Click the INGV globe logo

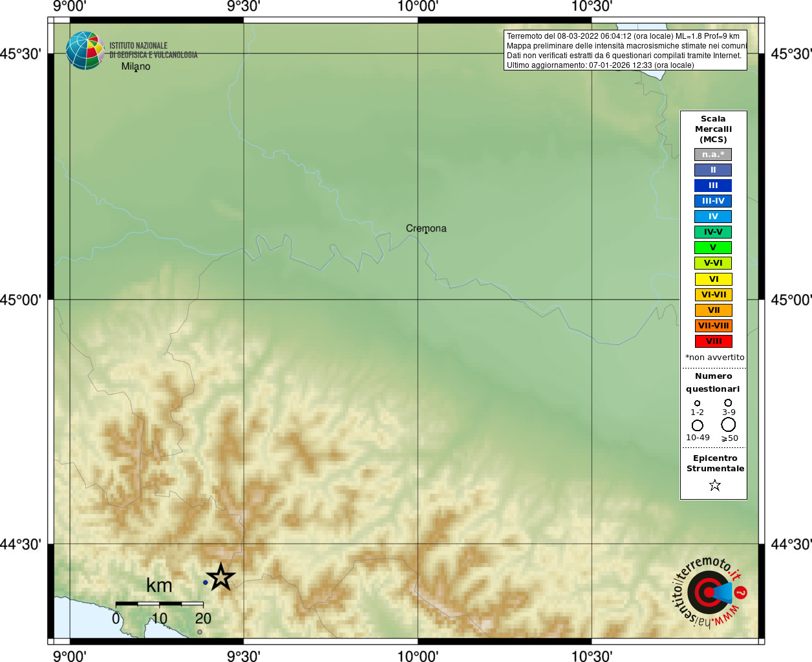[85, 50]
